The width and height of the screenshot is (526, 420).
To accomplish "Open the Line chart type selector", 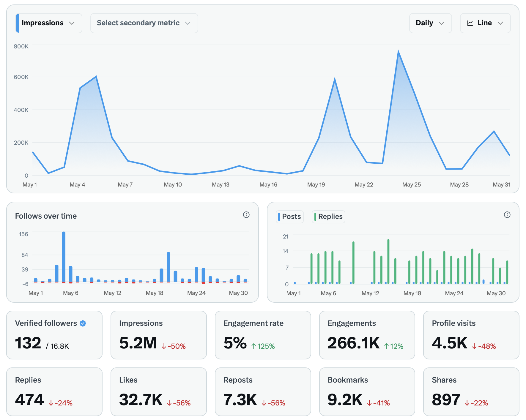I will [485, 23].
